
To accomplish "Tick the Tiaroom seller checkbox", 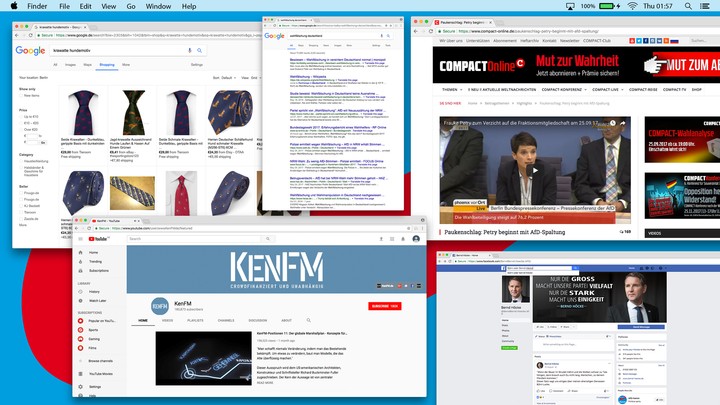I will point(21,212).
